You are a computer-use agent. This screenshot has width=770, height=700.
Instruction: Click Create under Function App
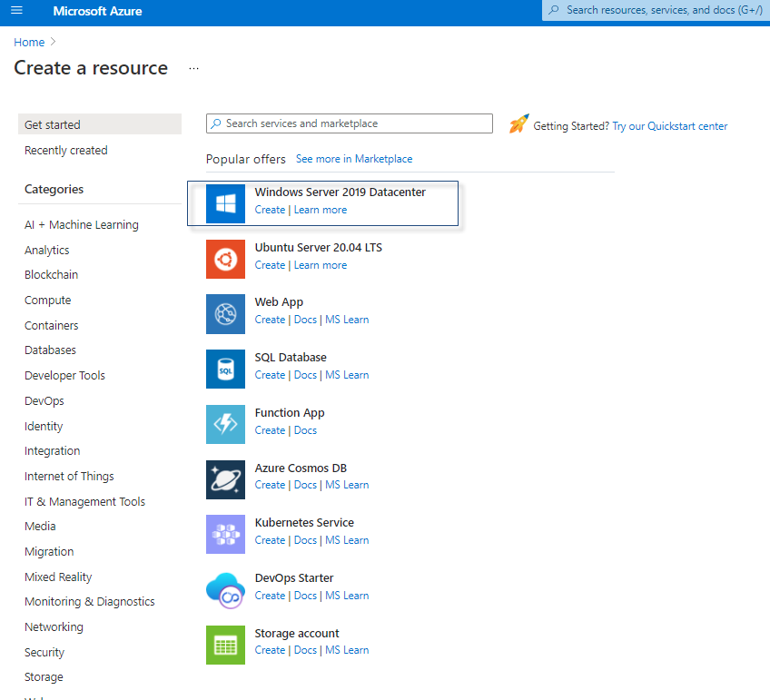[270, 430]
